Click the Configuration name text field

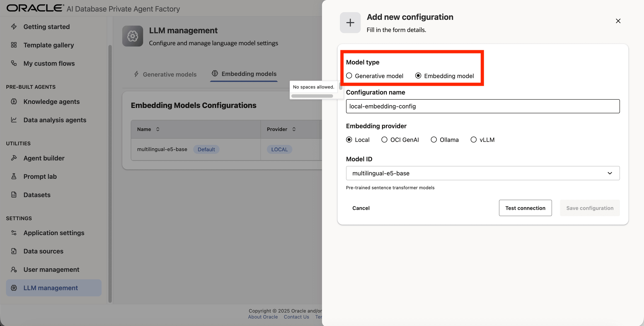tap(483, 106)
